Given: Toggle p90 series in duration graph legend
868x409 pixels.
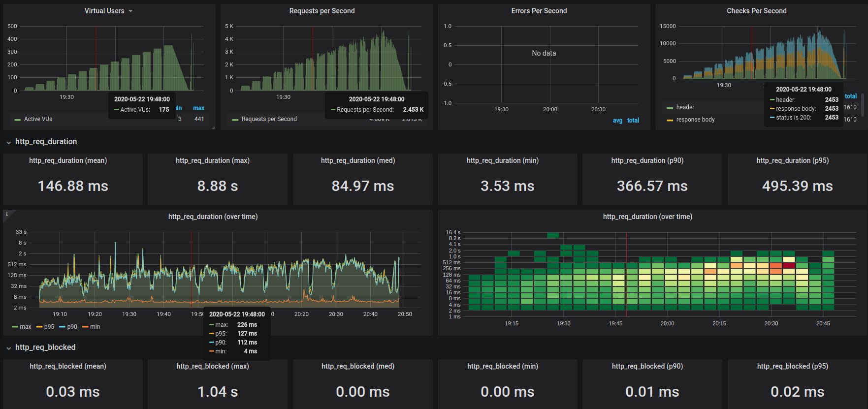Looking at the screenshot, I should (x=72, y=327).
